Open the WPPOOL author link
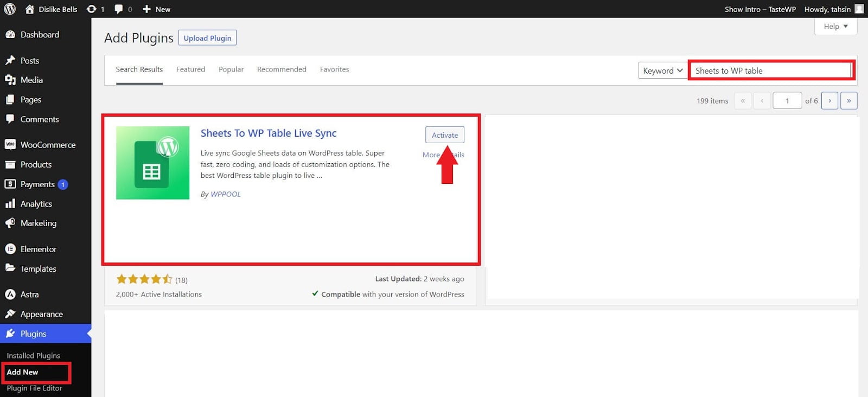The image size is (868, 397). click(x=226, y=194)
